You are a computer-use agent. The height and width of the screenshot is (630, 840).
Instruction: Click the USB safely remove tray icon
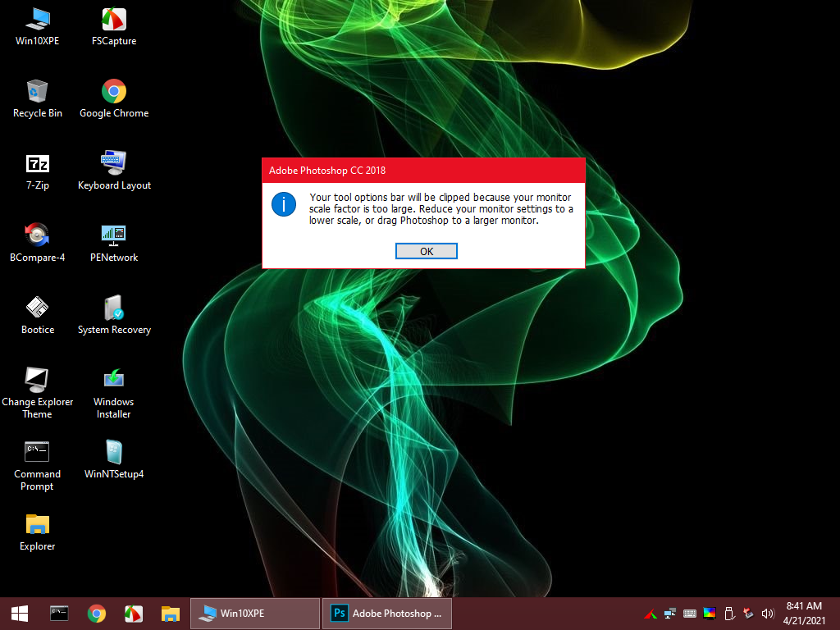click(728, 614)
